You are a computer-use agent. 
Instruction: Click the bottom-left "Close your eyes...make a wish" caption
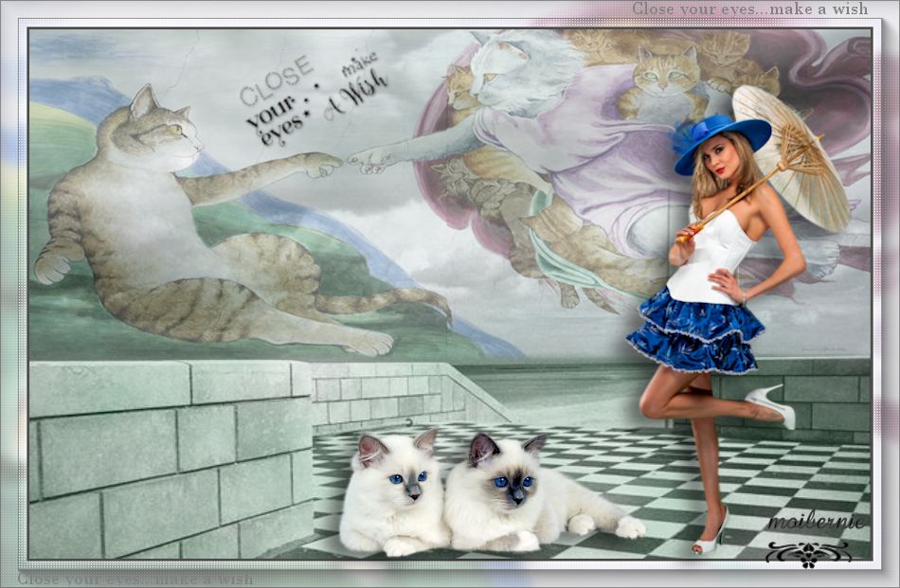coord(135,579)
